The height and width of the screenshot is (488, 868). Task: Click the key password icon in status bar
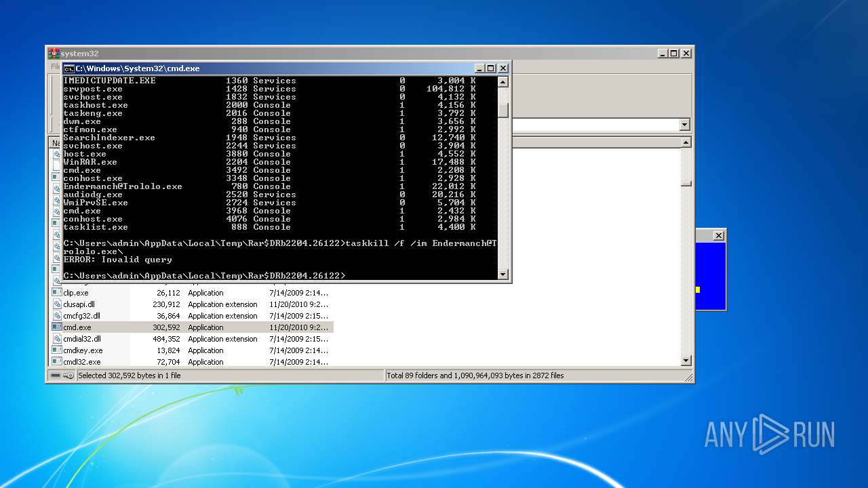[68, 375]
